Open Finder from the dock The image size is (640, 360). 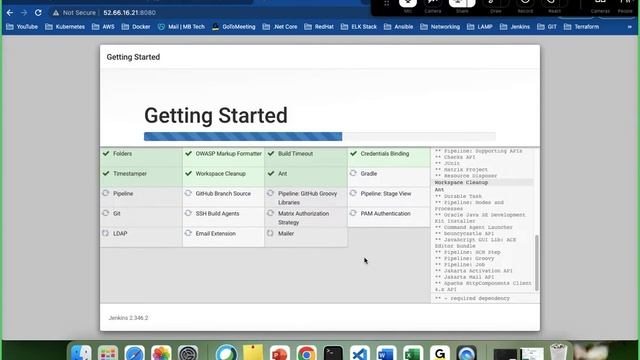coord(81,353)
